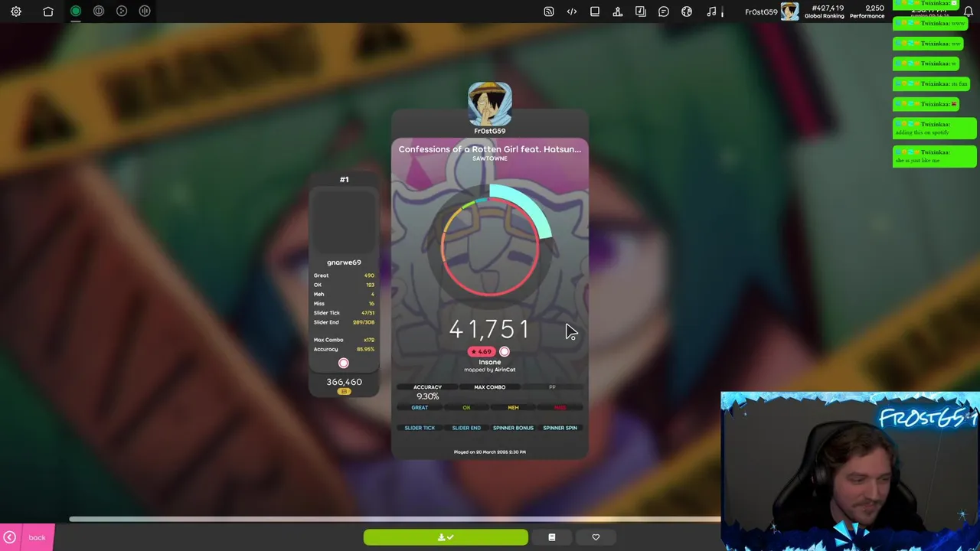980x551 pixels.
Task: Click the horizontal score list scrollbar
Action: coord(394,519)
